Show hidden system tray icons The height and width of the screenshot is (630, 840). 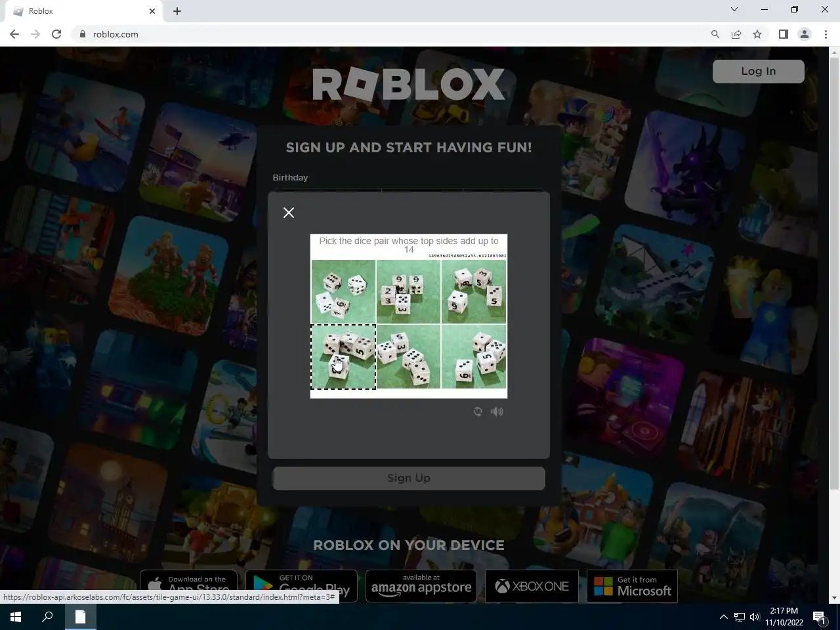tap(723, 617)
